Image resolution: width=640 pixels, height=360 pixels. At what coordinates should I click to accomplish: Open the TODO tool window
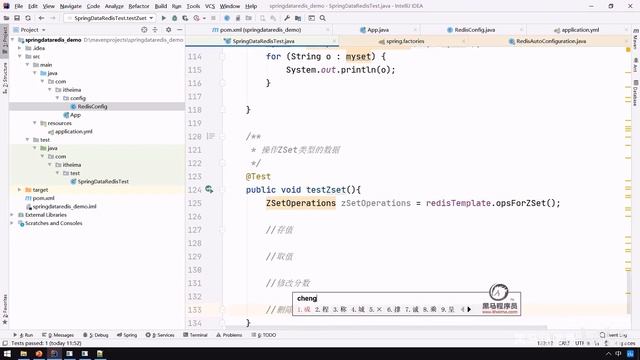click(x=264, y=335)
